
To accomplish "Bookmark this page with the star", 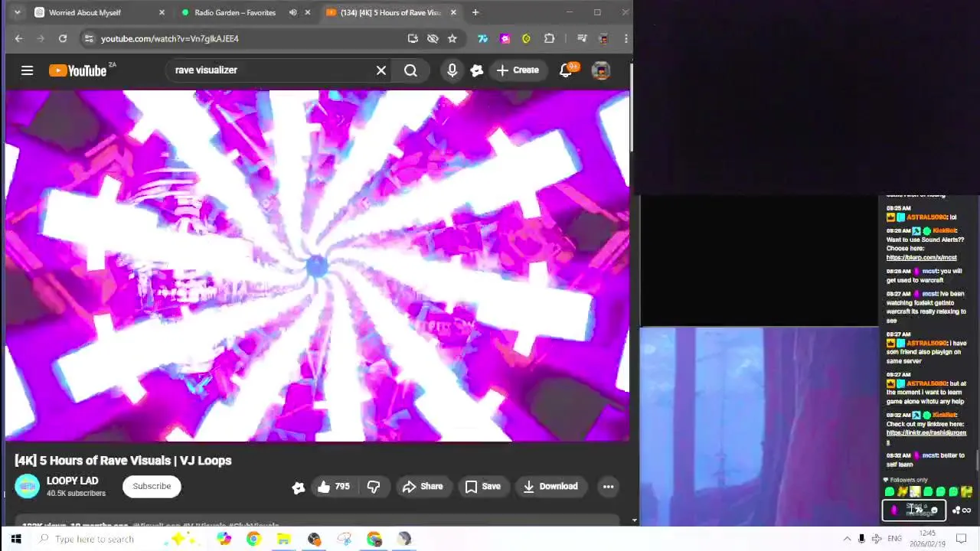I will pos(452,38).
